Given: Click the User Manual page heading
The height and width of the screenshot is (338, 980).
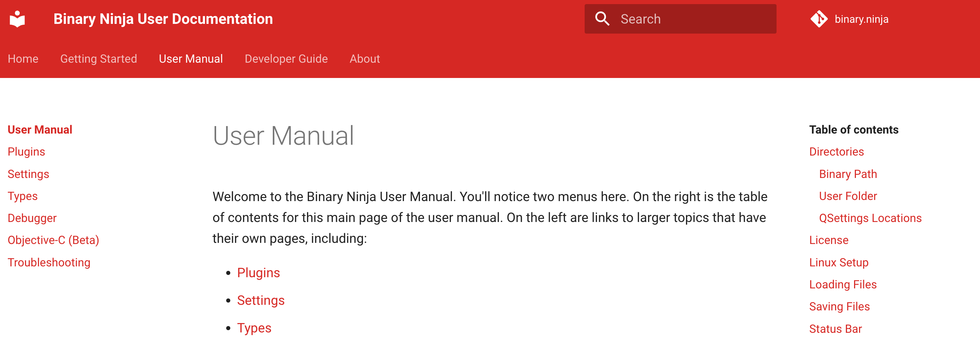Looking at the screenshot, I should (x=284, y=136).
